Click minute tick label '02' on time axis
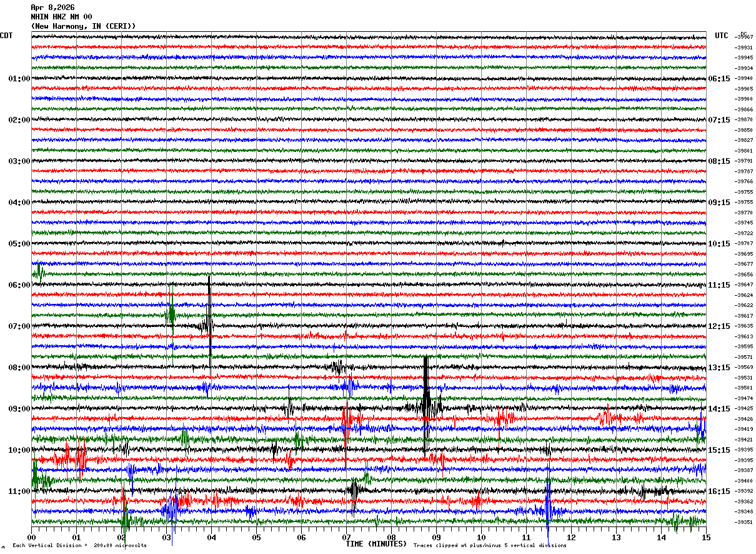The width and height of the screenshot is (756, 554). (121, 537)
